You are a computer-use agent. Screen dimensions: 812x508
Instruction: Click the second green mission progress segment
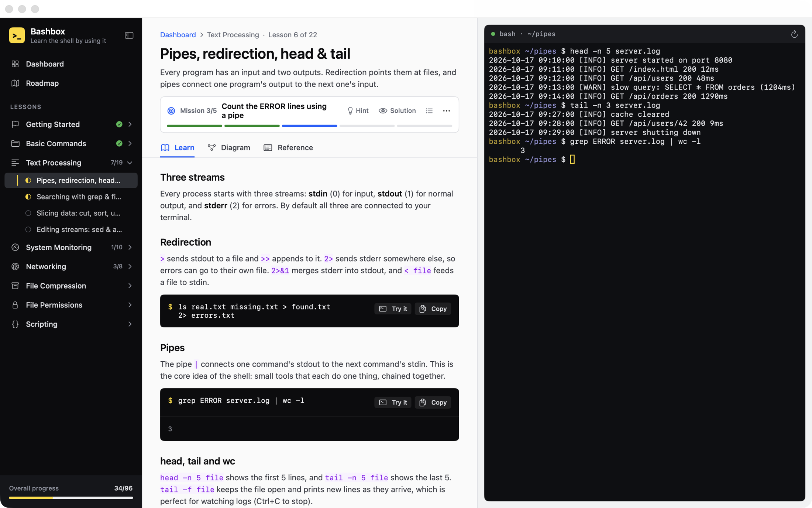tap(252, 126)
